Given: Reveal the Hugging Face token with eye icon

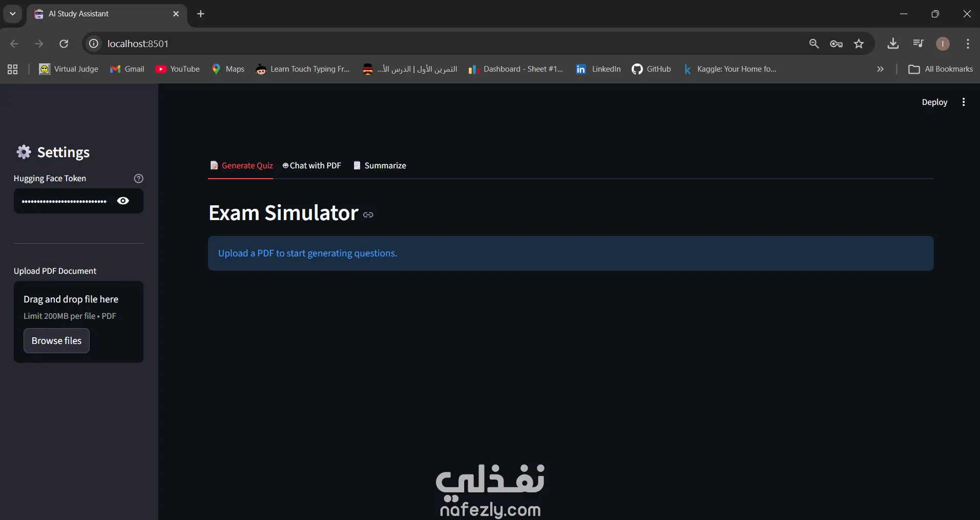Looking at the screenshot, I should tap(123, 201).
